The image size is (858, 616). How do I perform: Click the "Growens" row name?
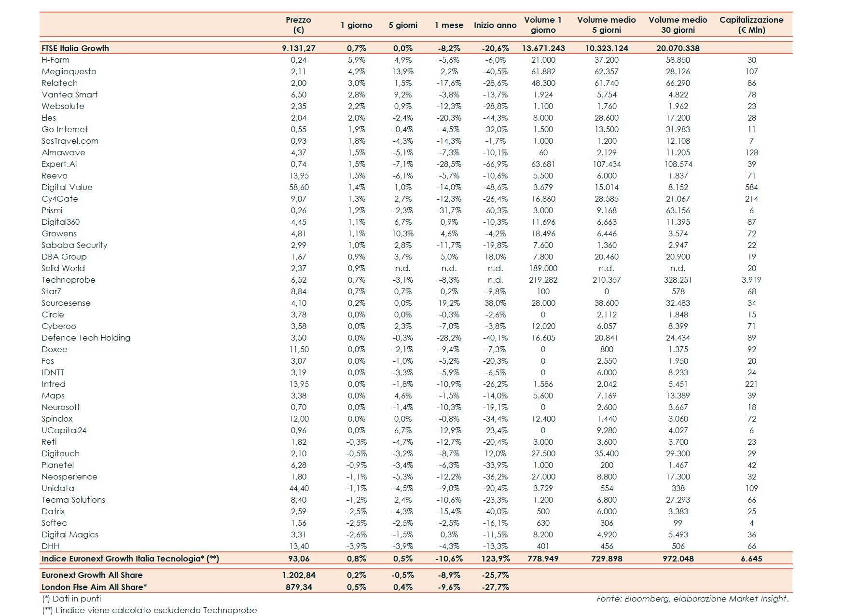coord(59,233)
